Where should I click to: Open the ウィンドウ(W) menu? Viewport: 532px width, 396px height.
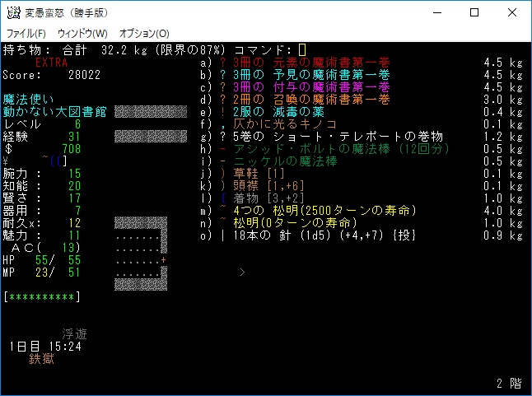coord(82,33)
